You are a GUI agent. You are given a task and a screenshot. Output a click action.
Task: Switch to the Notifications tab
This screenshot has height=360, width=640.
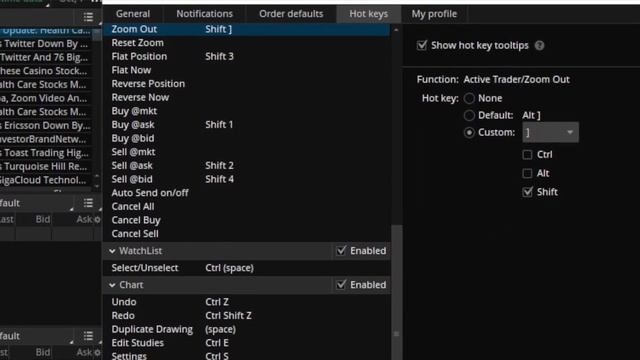point(204,14)
